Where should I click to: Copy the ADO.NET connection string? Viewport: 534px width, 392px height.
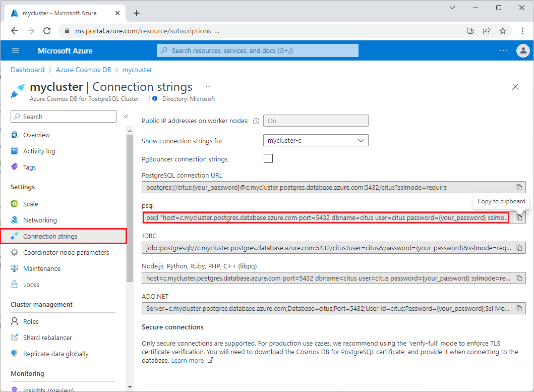pyautogui.click(x=519, y=308)
